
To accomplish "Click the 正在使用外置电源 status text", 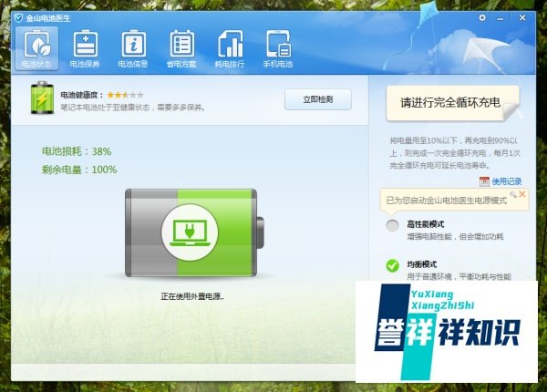I will pos(192,296).
